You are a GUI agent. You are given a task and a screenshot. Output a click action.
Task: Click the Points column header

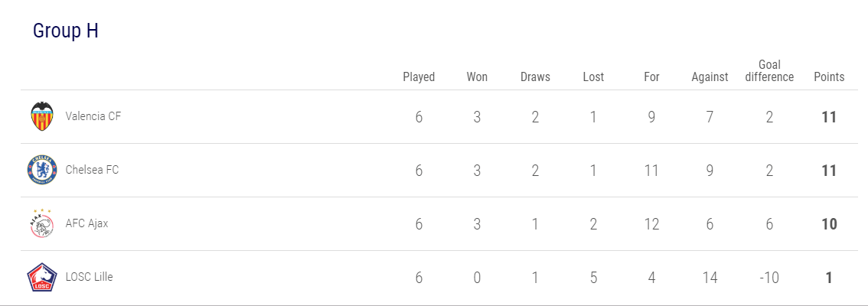[x=829, y=76]
